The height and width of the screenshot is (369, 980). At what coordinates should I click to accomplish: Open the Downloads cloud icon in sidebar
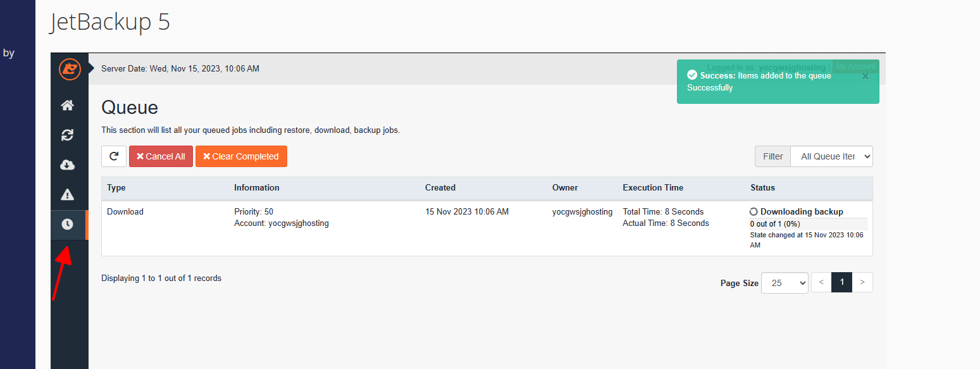tap(67, 165)
